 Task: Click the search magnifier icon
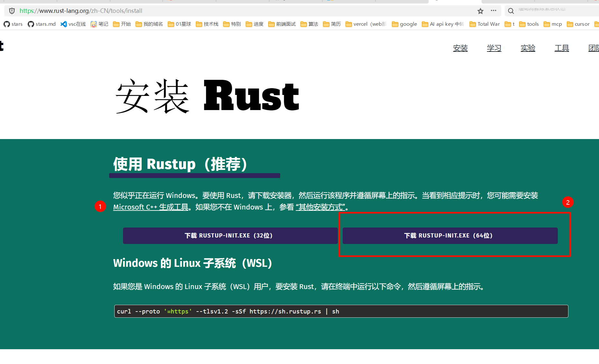511,11
